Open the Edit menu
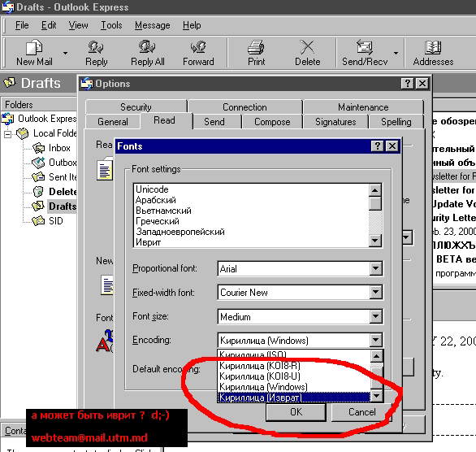Screen dimensions: 476x452 49,25
